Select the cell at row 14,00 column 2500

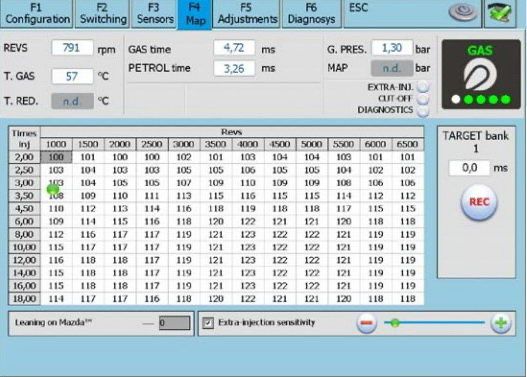pos(152,273)
